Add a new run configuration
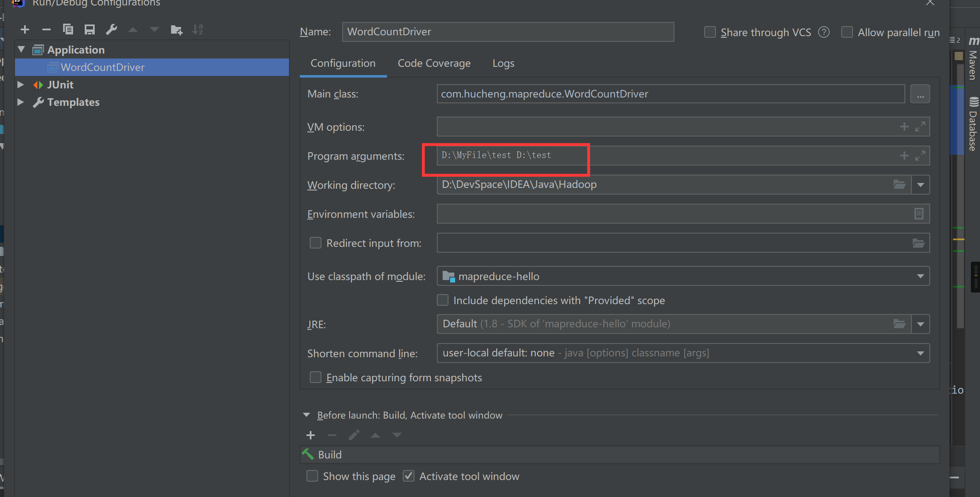980x497 pixels. (x=25, y=29)
